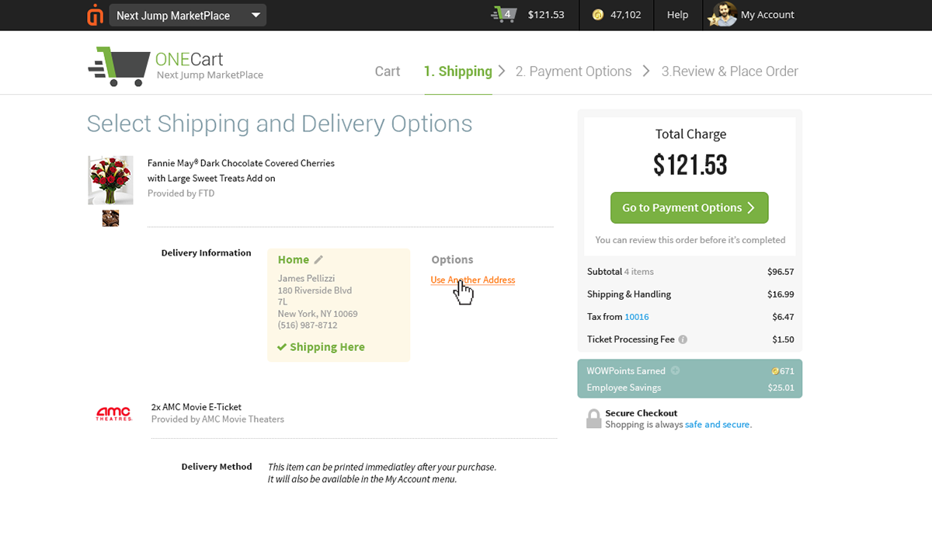Click the Employee Savings $25.01 amount
This screenshot has width=932, height=560.
(x=781, y=388)
